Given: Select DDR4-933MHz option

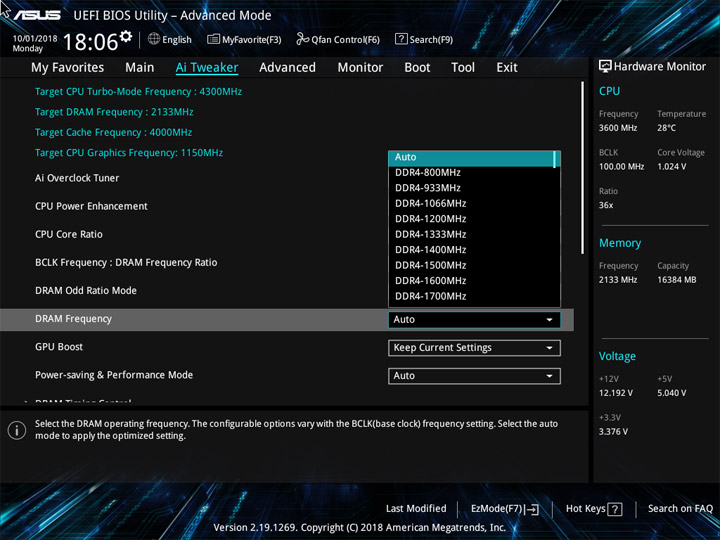Looking at the screenshot, I should [471, 188].
